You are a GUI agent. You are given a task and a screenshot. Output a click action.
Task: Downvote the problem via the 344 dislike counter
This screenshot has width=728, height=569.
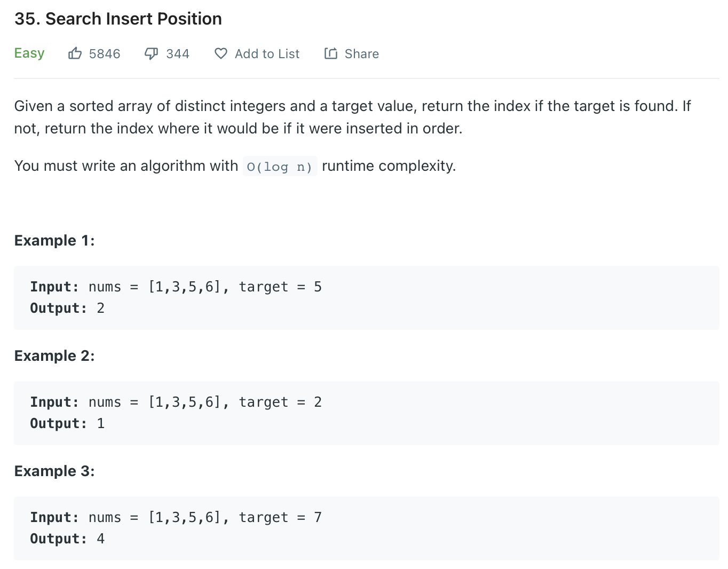(178, 53)
